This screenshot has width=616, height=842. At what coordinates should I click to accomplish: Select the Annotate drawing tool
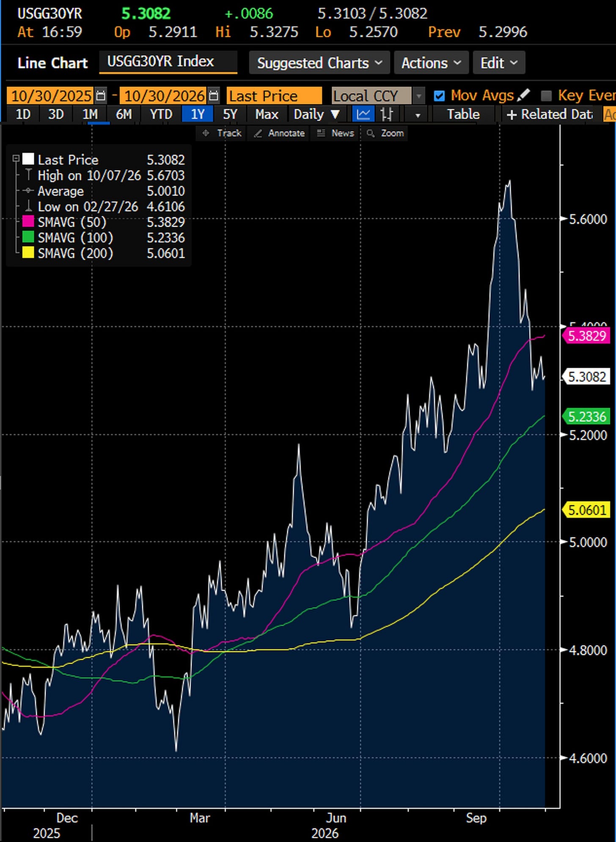(279, 133)
